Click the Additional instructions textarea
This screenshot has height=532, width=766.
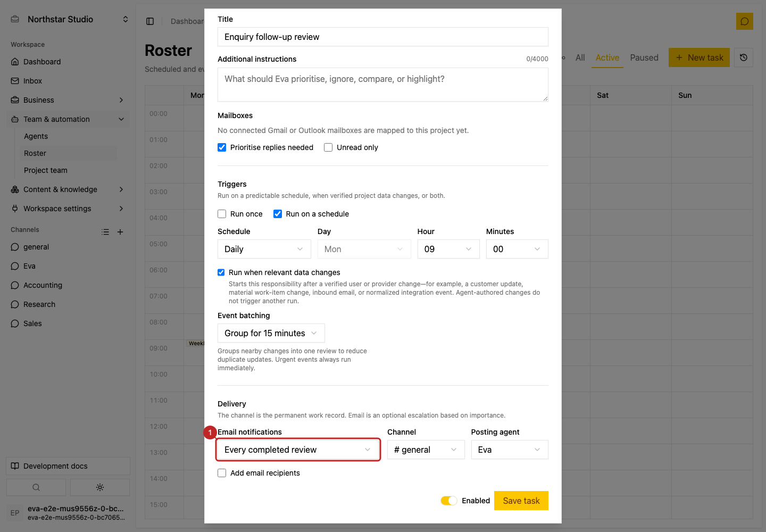[383, 85]
